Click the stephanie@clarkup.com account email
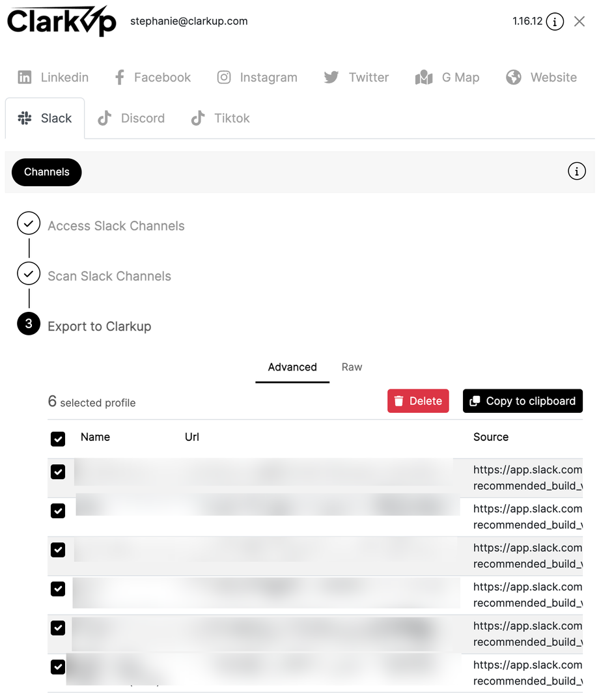This screenshot has height=700, width=599. [x=189, y=21]
